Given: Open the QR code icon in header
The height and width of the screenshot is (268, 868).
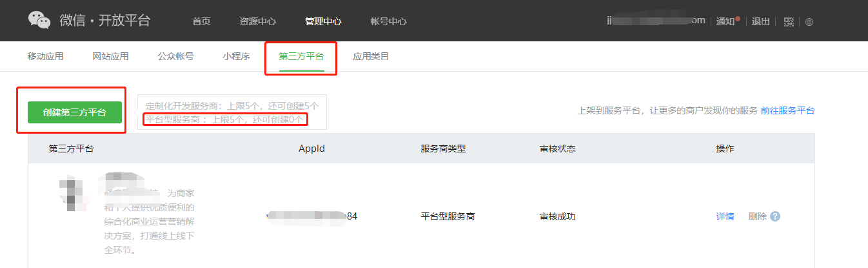Looking at the screenshot, I should click(789, 21).
